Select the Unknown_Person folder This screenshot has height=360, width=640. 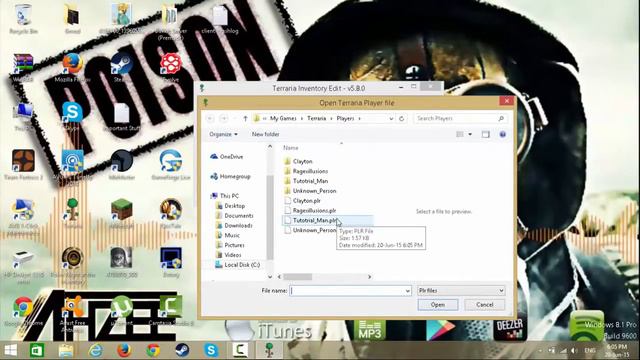click(310, 191)
